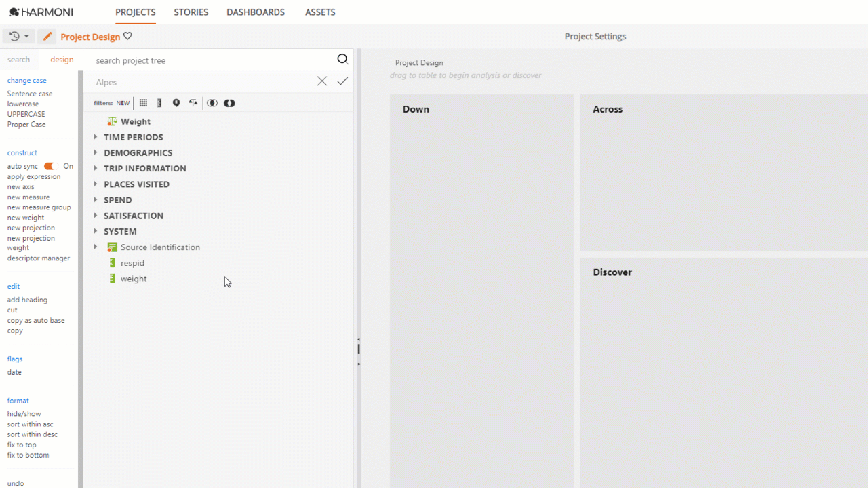Expand SPEND folder
This screenshot has height=488, width=868.
pyautogui.click(x=96, y=200)
